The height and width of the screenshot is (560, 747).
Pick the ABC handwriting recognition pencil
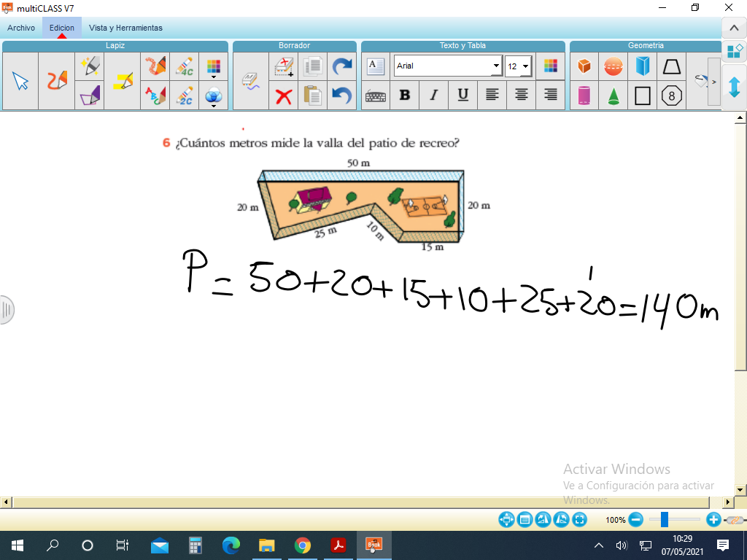tap(155, 96)
